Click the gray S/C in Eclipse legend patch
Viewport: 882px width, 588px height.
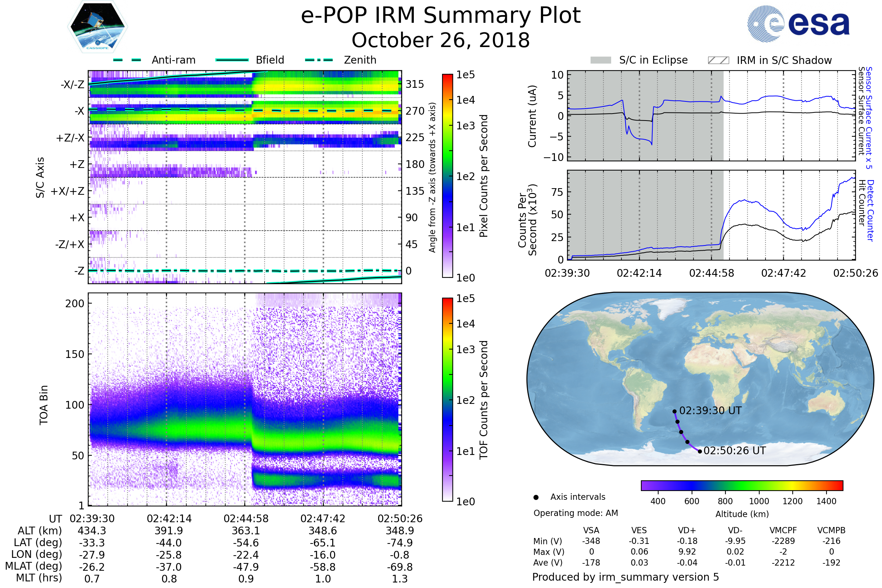[x=600, y=60]
